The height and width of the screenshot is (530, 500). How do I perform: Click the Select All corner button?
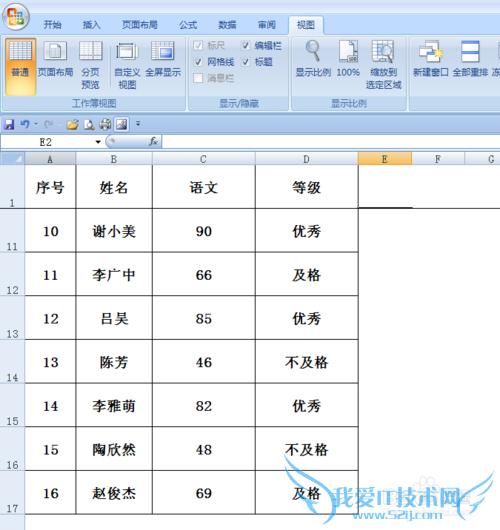click(13, 158)
